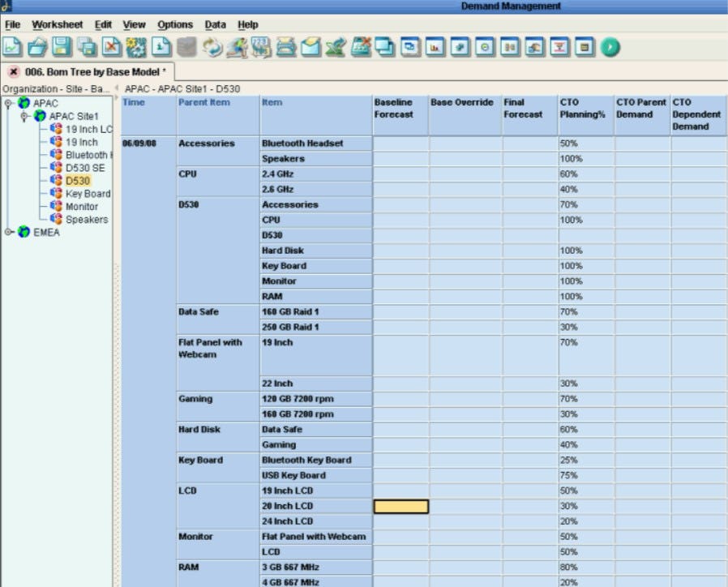Collapse the APAC Site1 tree node
The image size is (728, 587).
tap(24, 116)
